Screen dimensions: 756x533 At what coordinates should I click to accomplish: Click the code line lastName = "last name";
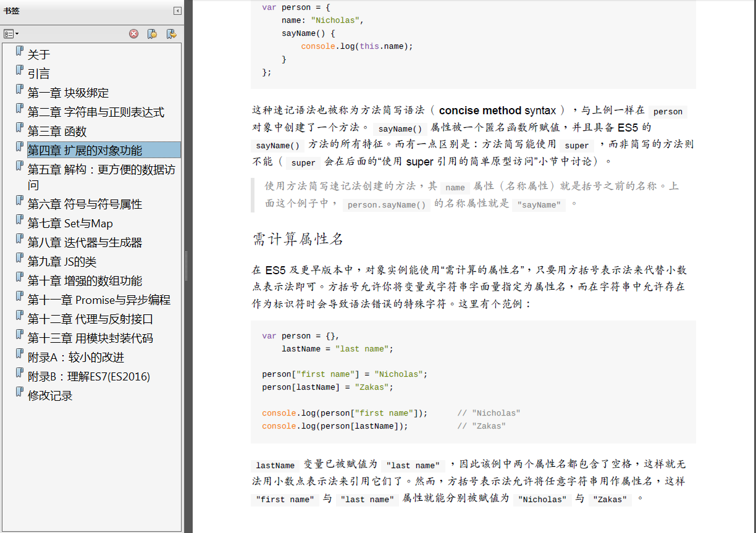point(337,349)
